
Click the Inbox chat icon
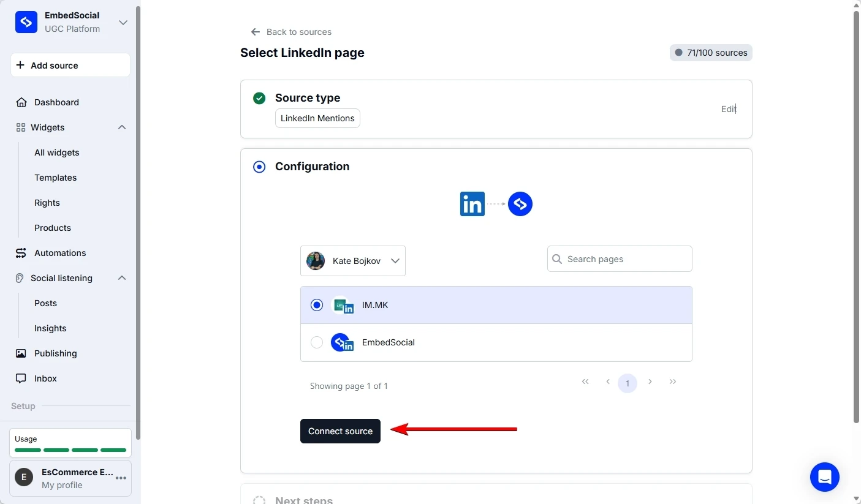21,378
